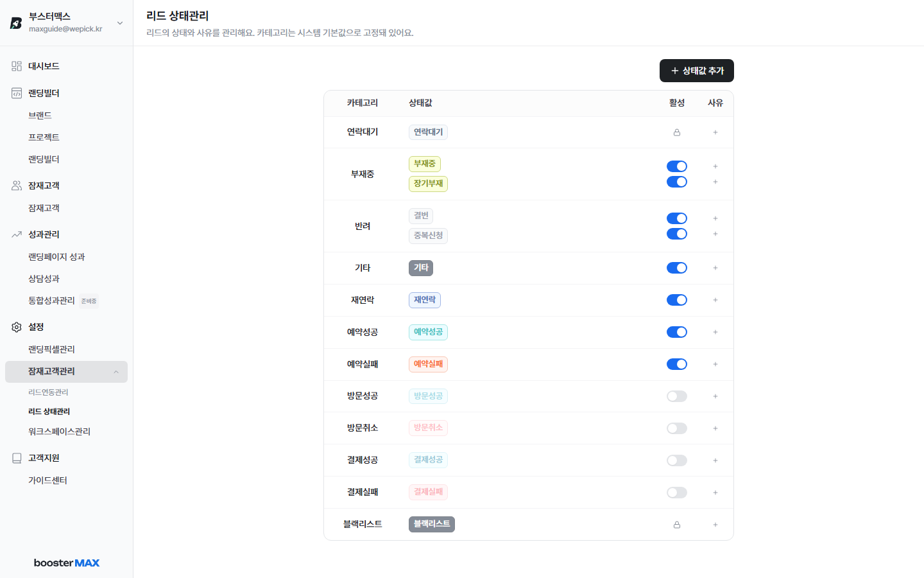
Task: Add reason for 부재중 status
Action: click(715, 166)
